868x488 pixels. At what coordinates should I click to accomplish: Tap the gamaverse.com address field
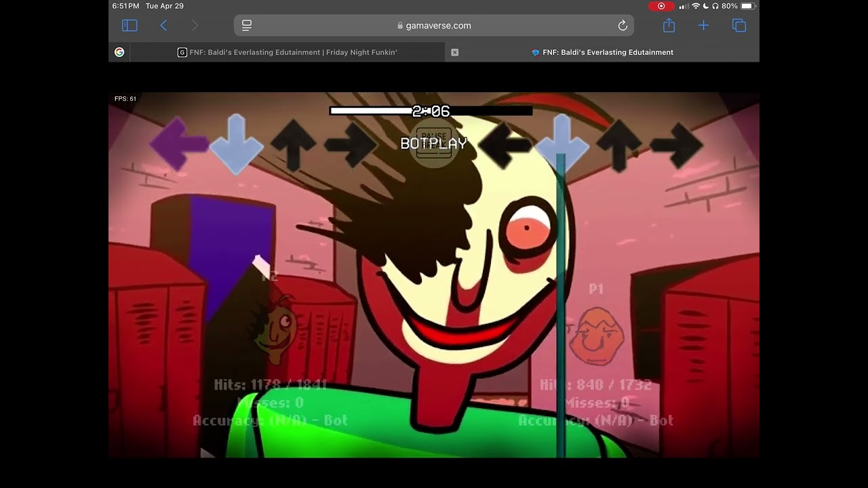tap(434, 26)
